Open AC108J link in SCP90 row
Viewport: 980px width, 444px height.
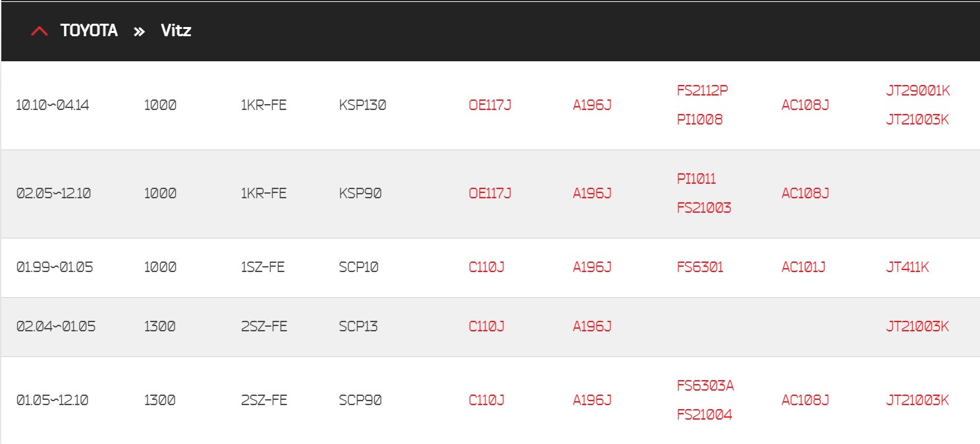pos(805,401)
